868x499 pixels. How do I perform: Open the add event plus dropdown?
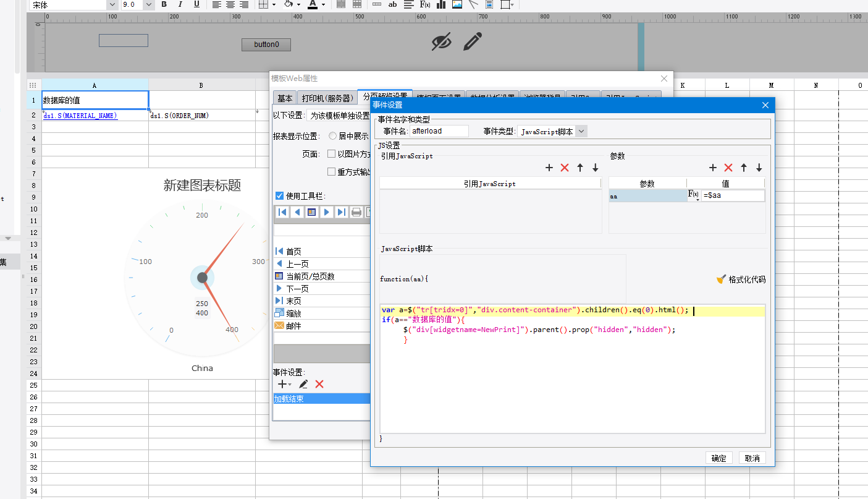tap(284, 384)
